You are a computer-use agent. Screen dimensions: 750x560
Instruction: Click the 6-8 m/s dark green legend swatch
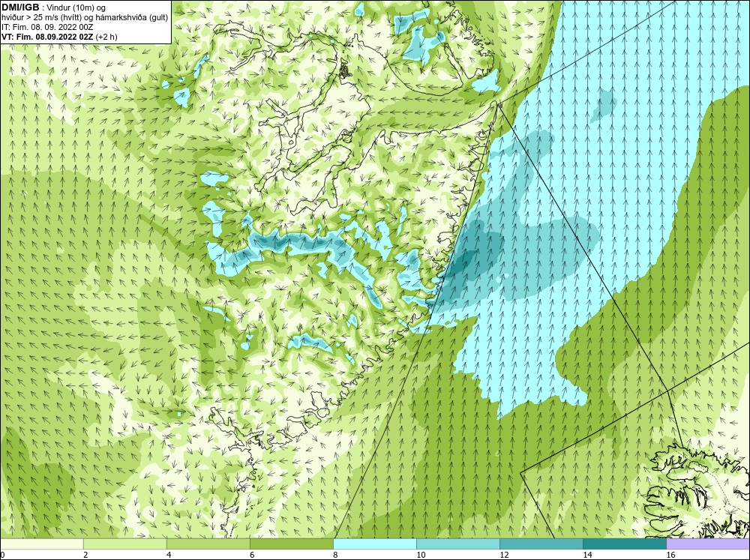pyautogui.click(x=291, y=544)
